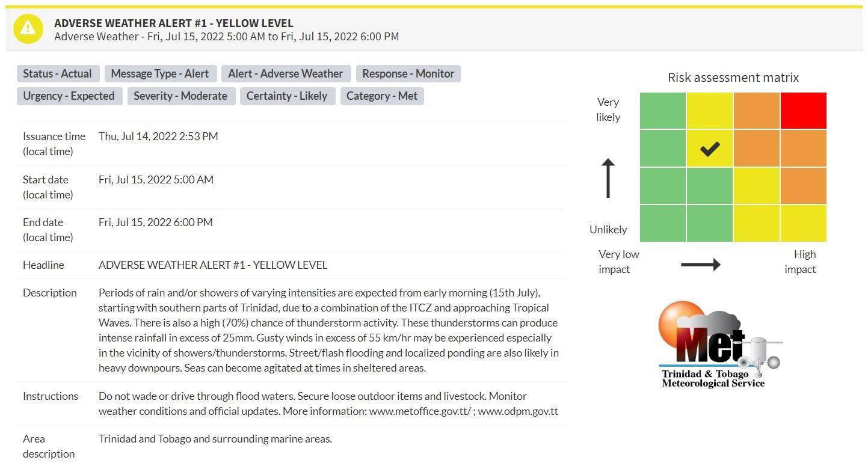Select the Alert - Adverse Weather tag
Screen dimensions: 868x463
[x=285, y=74]
